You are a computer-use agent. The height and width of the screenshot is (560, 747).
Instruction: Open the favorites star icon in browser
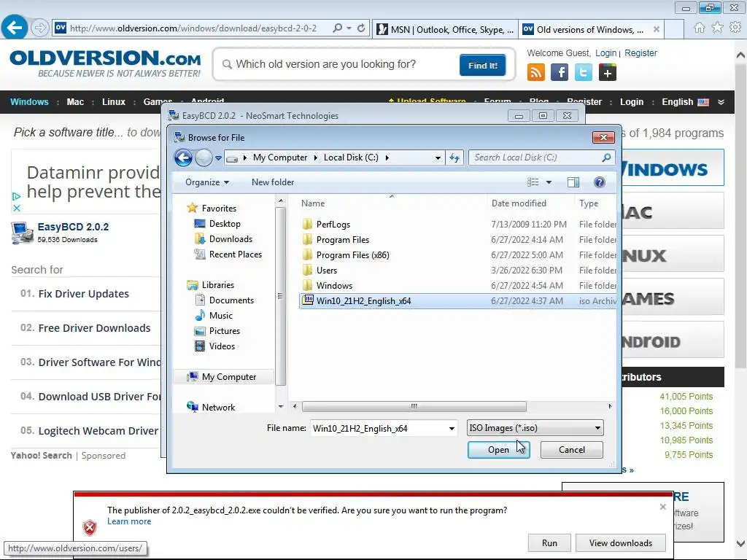coord(717,28)
